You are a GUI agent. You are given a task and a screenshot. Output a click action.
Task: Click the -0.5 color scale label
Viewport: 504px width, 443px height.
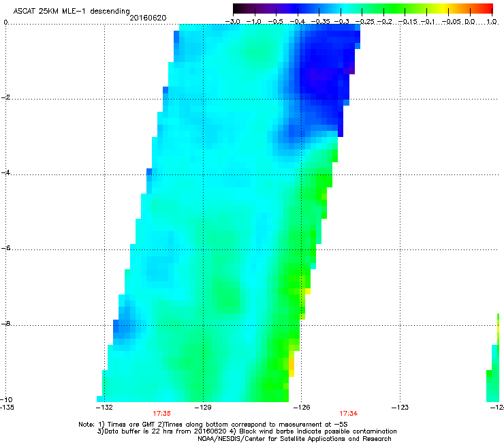click(x=275, y=22)
